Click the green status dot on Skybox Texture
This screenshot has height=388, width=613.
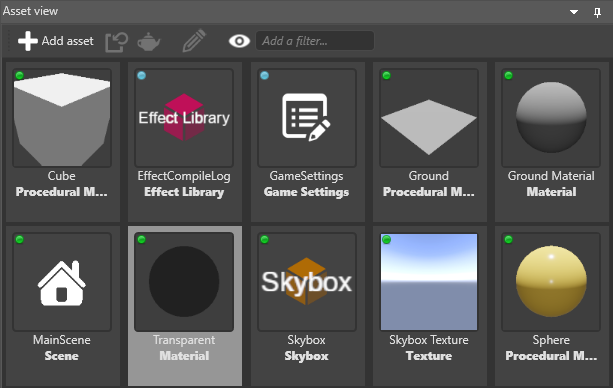pos(387,239)
